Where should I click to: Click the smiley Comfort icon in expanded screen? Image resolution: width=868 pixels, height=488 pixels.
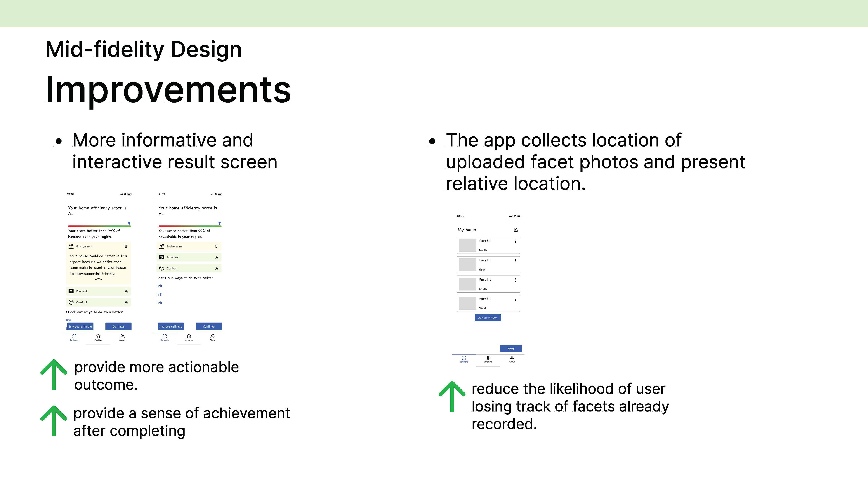pyautogui.click(x=71, y=303)
